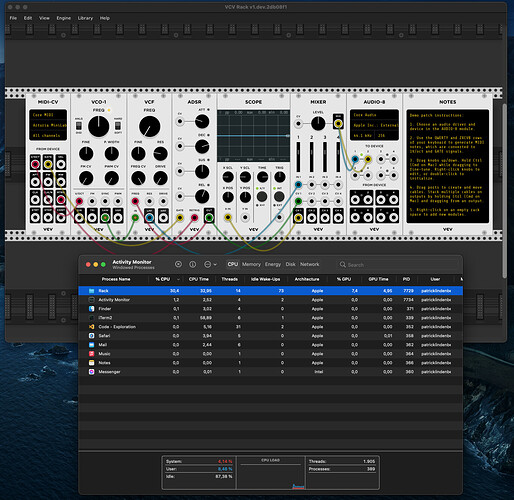This screenshot has height=500, width=514.
Task: Click the Activity Monitor Search field
Action: 398,265
